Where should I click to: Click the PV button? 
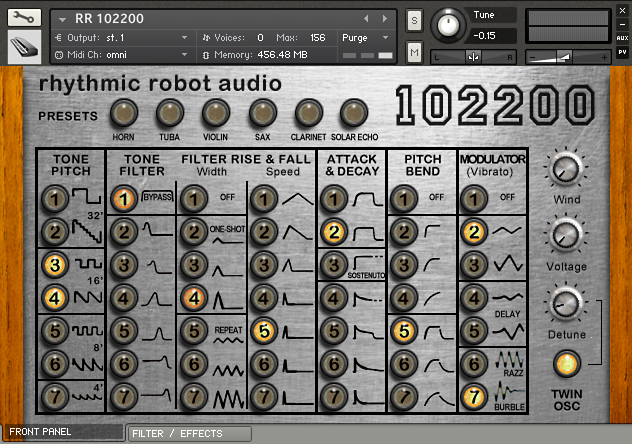click(x=622, y=50)
